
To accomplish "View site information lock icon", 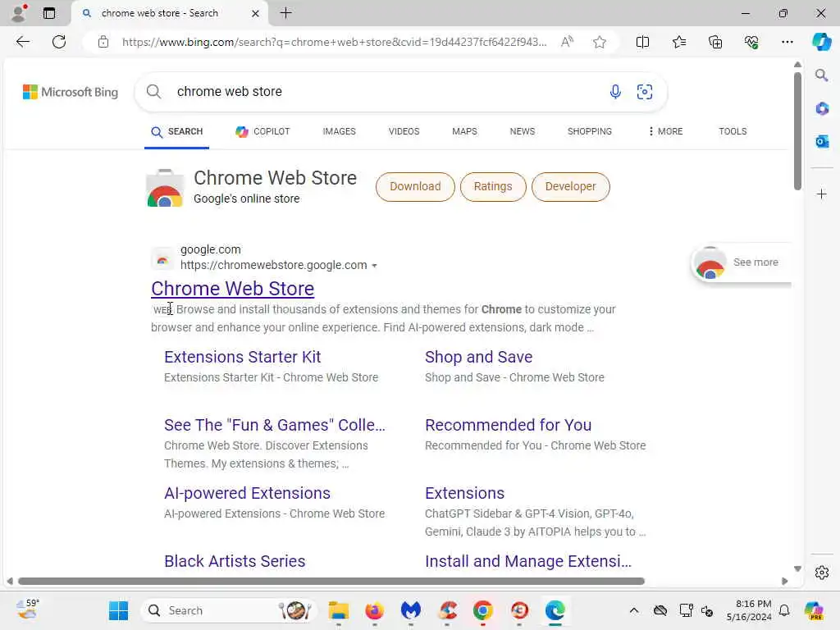I will [x=103, y=42].
